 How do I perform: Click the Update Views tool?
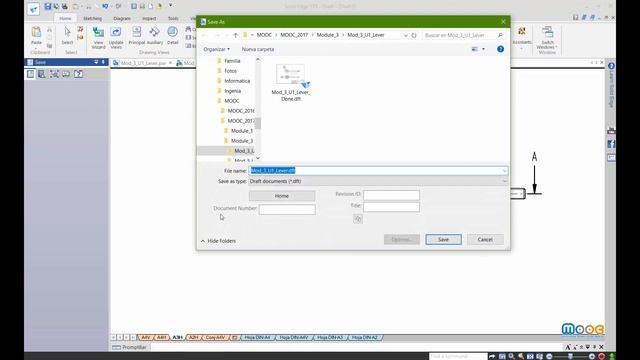pos(116,38)
